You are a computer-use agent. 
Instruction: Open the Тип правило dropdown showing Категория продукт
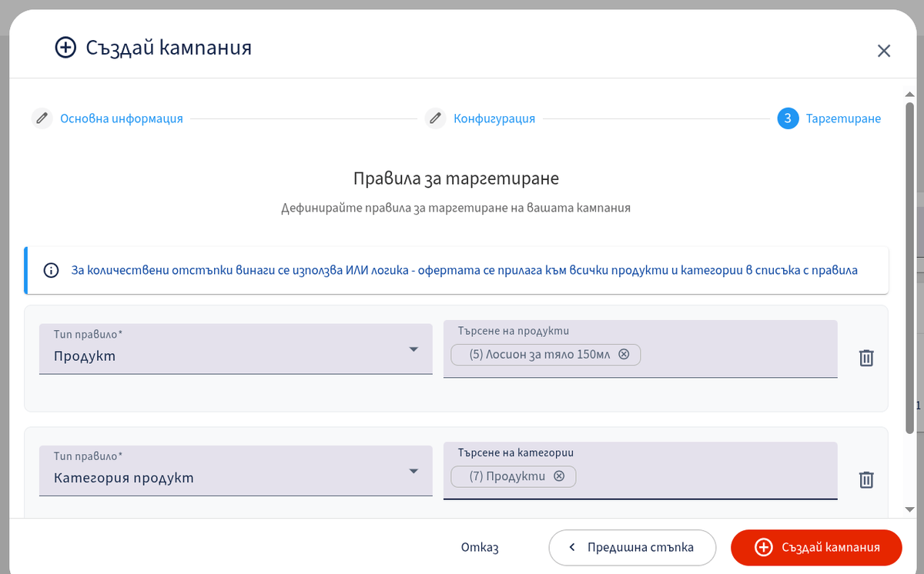coord(236,470)
